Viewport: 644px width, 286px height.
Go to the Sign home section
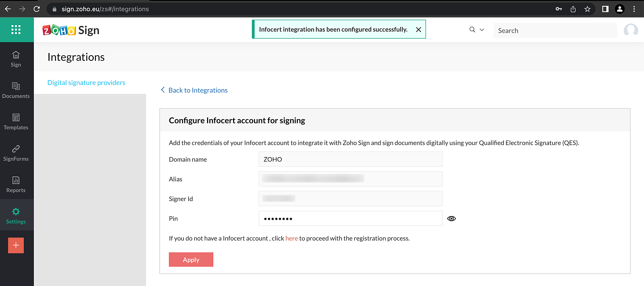[16, 59]
